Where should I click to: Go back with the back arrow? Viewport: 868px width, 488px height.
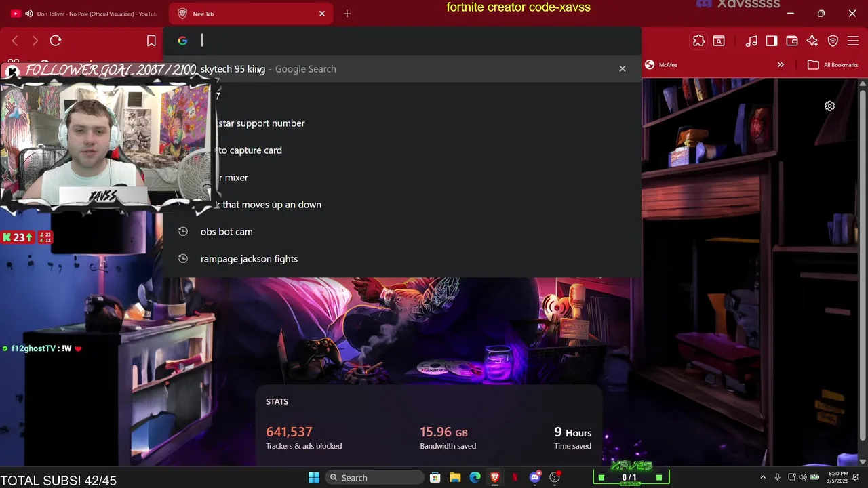click(x=15, y=41)
